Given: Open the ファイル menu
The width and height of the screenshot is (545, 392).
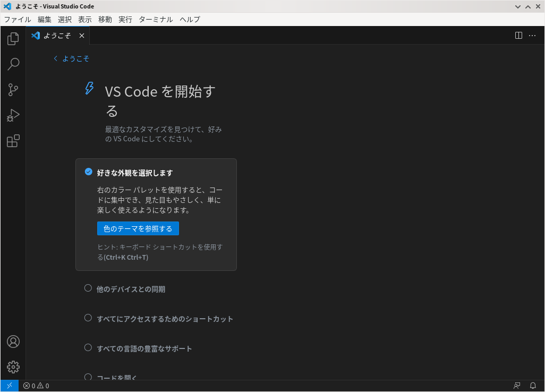Looking at the screenshot, I should coord(18,20).
